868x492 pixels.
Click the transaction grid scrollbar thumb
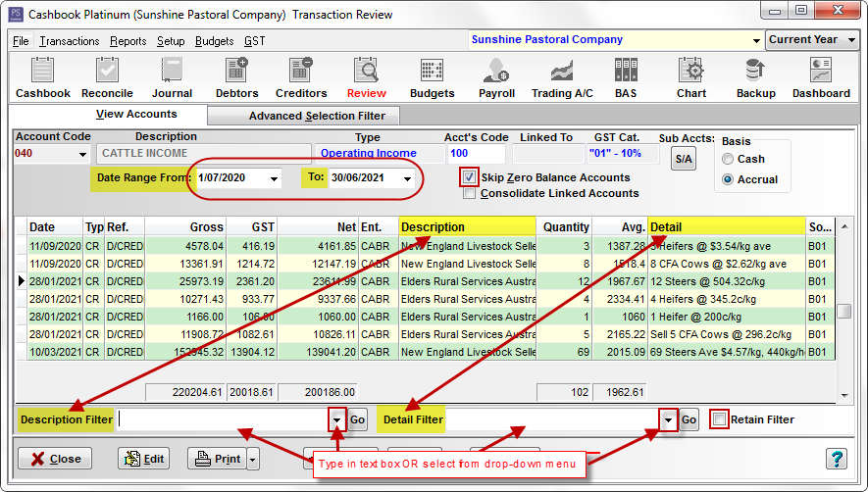844,311
